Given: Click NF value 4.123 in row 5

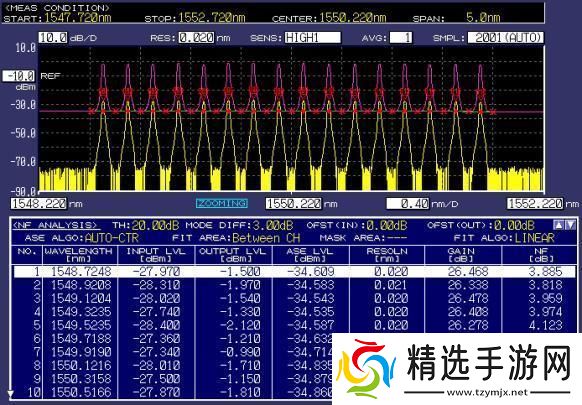Looking at the screenshot, I should point(545,325).
